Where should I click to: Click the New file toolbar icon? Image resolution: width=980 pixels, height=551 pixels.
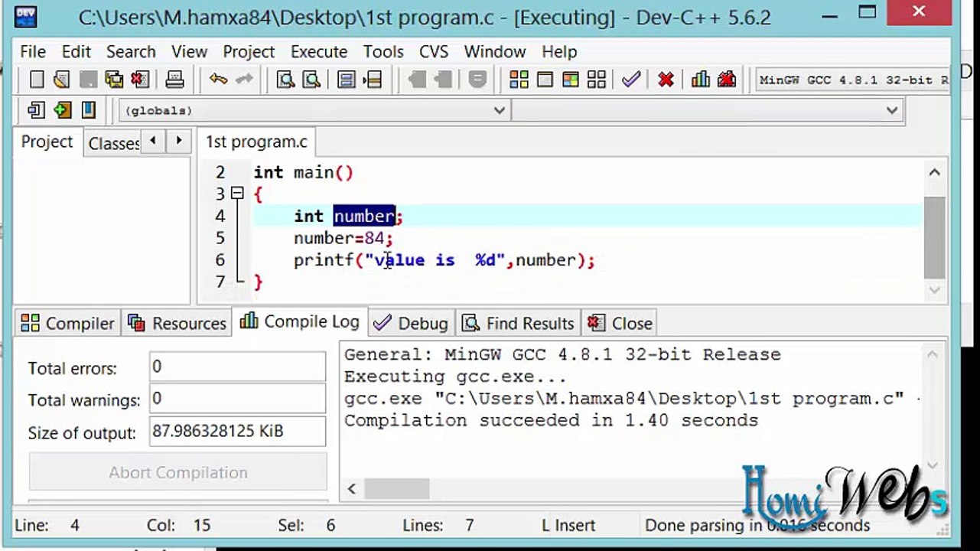coord(37,80)
